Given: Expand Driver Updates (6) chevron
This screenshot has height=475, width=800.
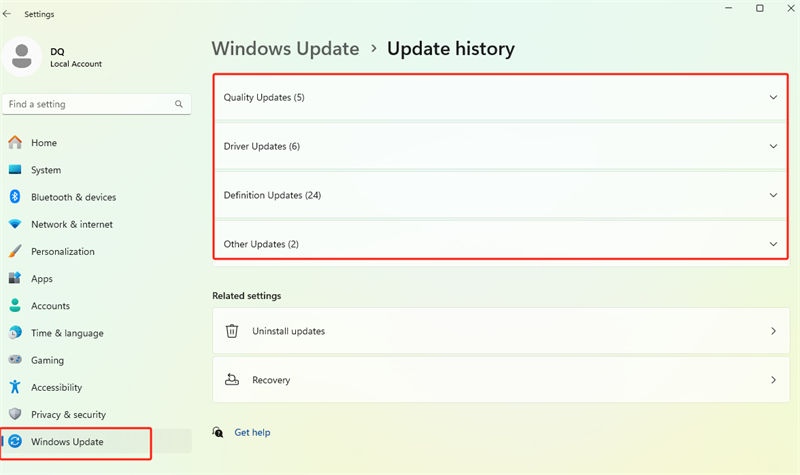Looking at the screenshot, I should 773,146.
